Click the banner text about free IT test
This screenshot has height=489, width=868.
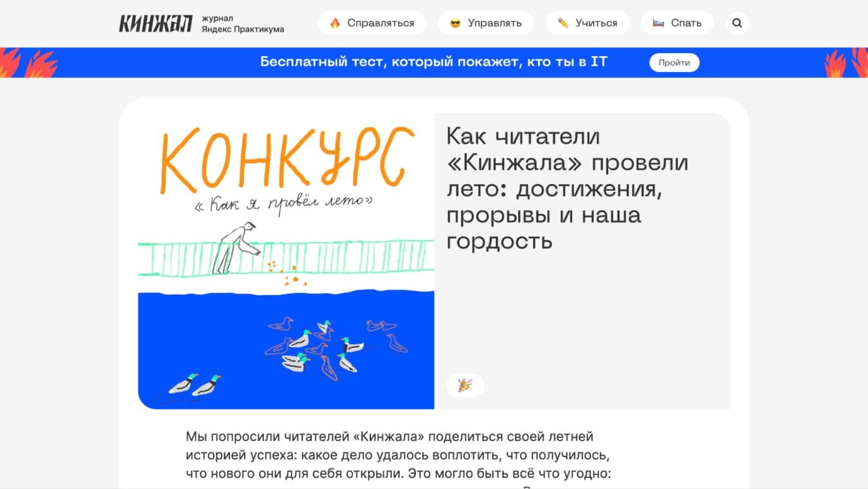click(x=433, y=62)
